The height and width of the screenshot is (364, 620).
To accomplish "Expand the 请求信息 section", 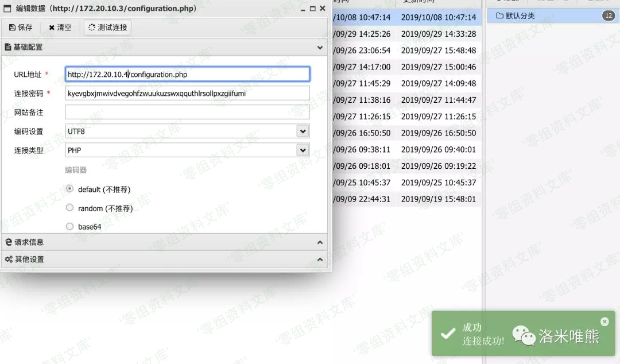I will click(x=320, y=242).
